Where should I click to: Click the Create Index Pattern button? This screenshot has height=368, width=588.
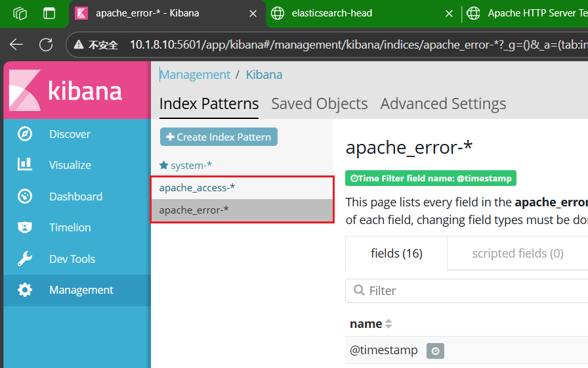click(x=219, y=137)
